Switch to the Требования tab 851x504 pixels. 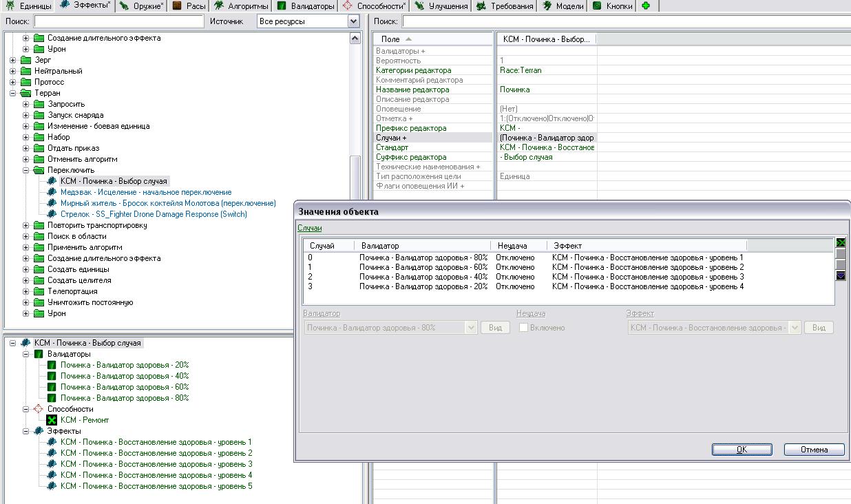click(x=505, y=6)
